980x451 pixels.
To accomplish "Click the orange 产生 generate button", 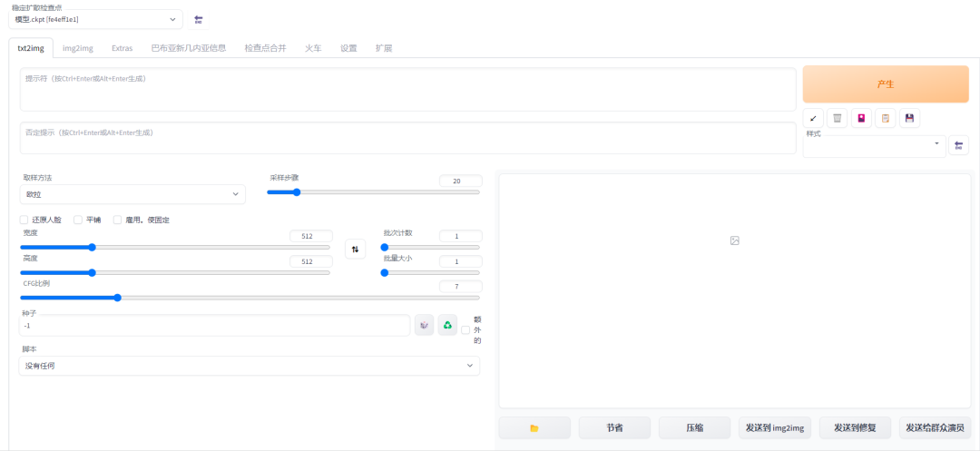I will point(886,84).
